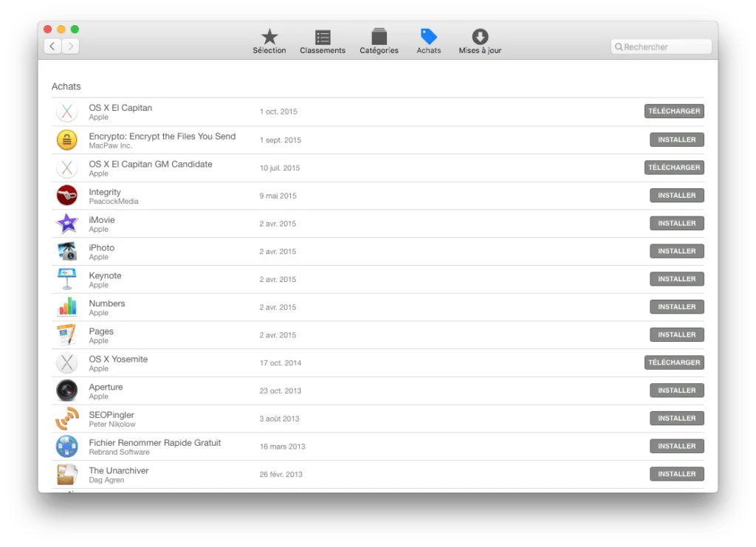Install iPhoto
The width and height of the screenshot is (756, 547).
click(676, 251)
